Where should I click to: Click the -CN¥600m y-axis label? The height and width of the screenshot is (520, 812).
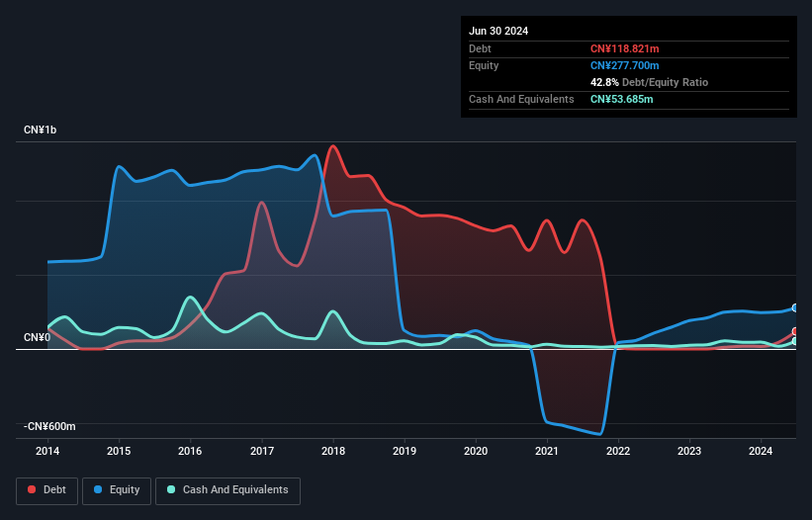(x=49, y=426)
